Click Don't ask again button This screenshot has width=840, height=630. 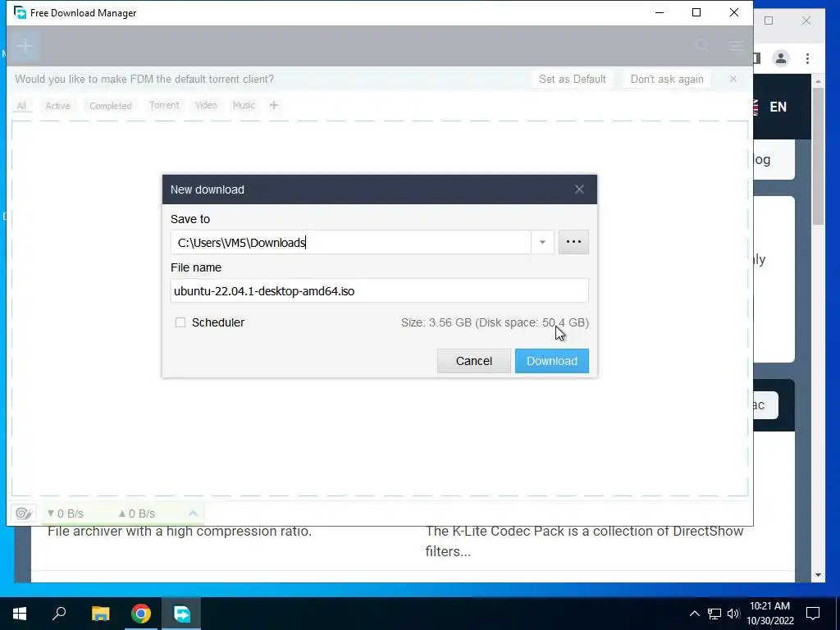tap(666, 80)
